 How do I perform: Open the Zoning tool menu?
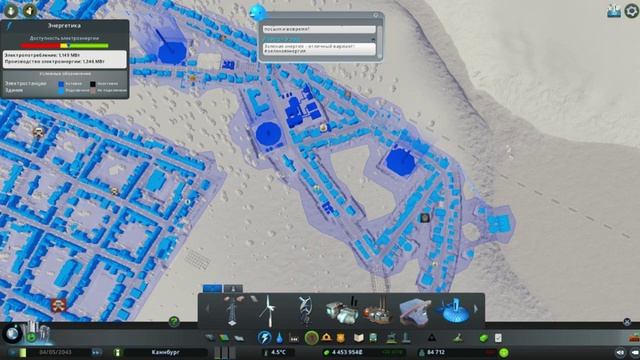pyautogui.click(x=224, y=338)
